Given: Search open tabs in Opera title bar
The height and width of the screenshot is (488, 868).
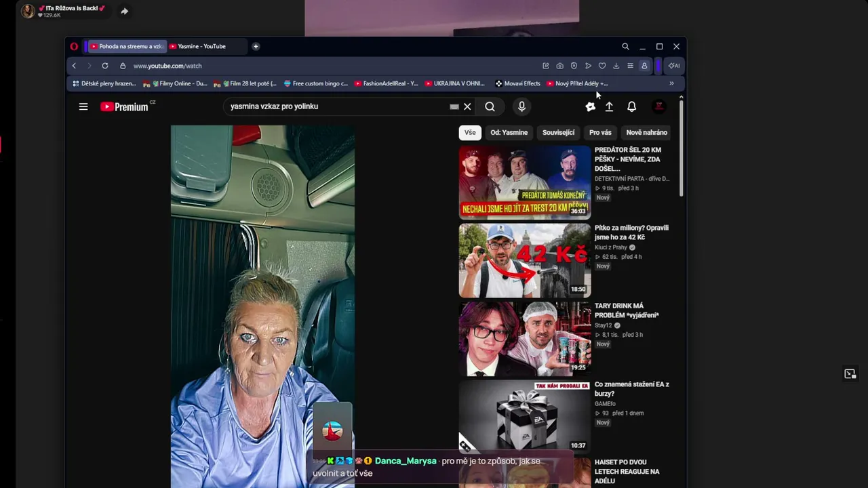Looking at the screenshot, I should [x=625, y=46].
